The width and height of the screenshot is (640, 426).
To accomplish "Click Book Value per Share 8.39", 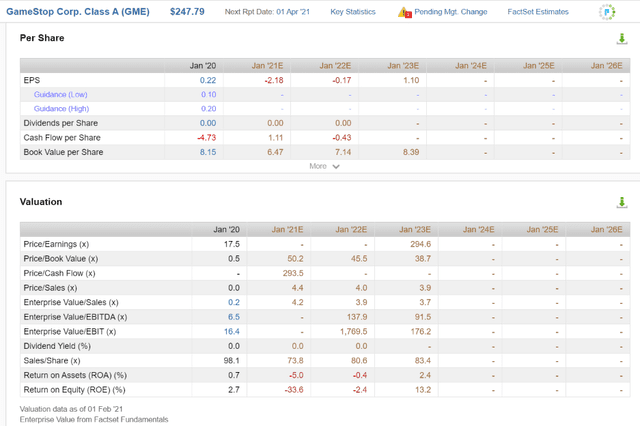I will point(411,152).
